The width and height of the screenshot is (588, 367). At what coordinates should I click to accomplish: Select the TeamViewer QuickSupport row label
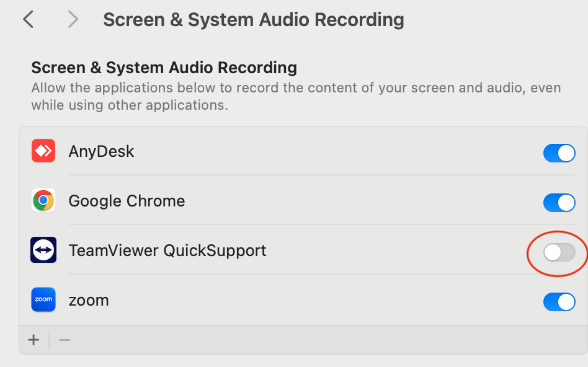tap(167, 250)
